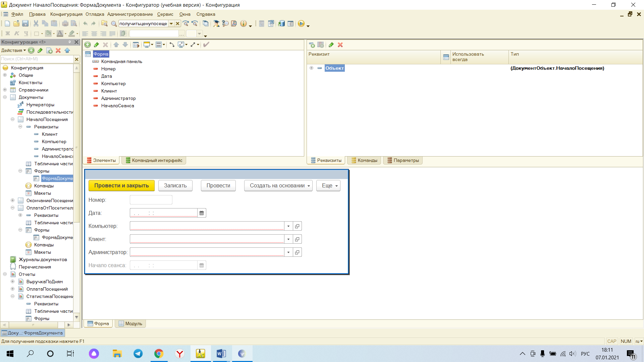Open the syntax assistant scholar icon
Viewport: 644px width, 362px height.
[x=216, y=23]
